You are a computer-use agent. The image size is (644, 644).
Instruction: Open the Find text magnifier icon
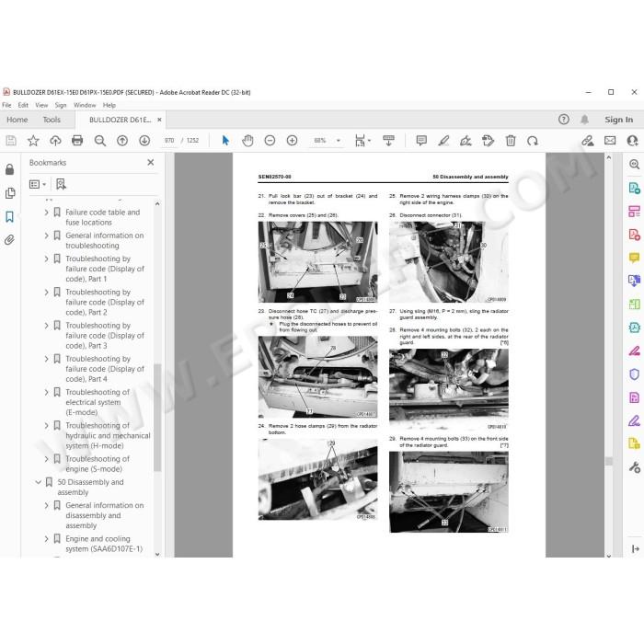[x=99, y=141]
